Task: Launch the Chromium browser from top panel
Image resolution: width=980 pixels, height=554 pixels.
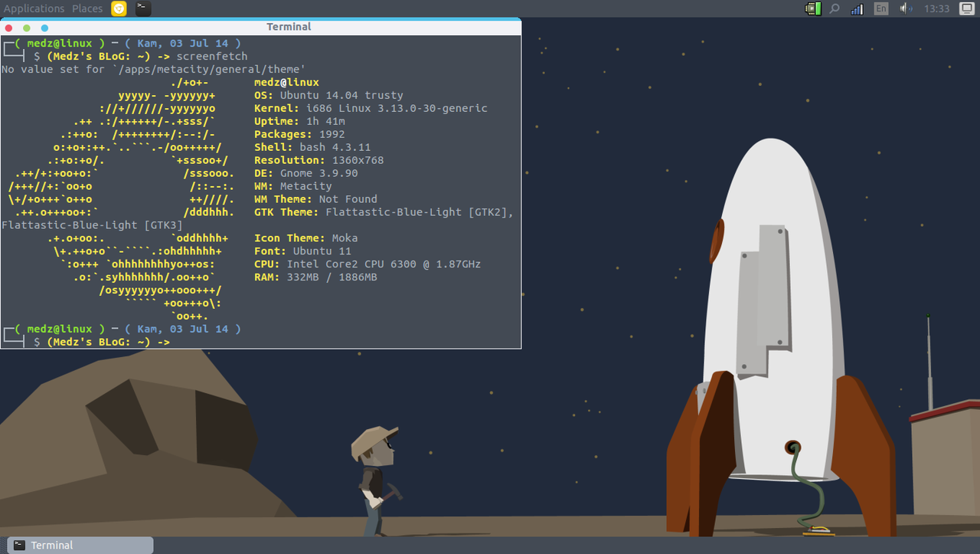Action: 119,8
